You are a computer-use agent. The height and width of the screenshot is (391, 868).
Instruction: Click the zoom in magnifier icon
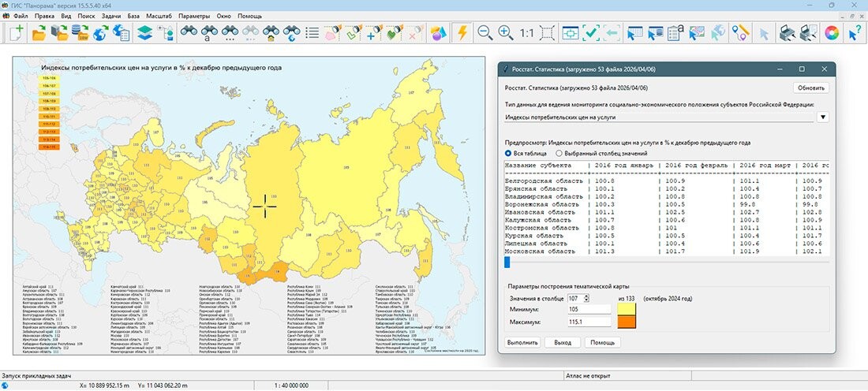click(x=506, y=33)
